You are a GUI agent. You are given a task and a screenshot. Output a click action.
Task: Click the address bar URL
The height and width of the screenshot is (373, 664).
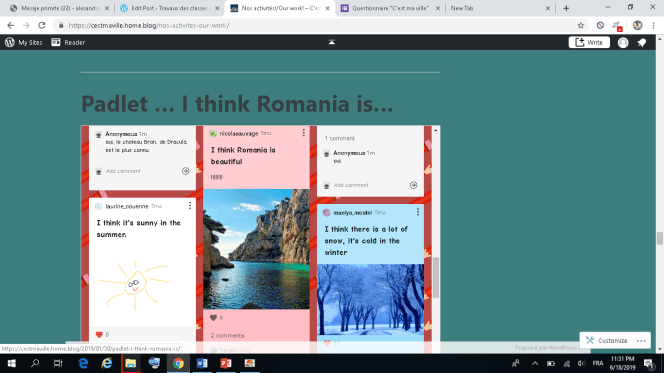point(149,25)
